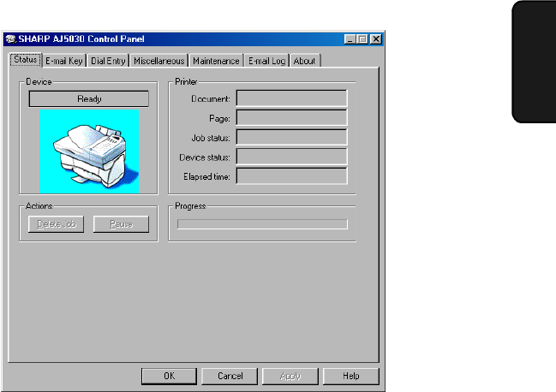Screen dimensions: 556x392
Task: Click the window title text
Action: 81,39
